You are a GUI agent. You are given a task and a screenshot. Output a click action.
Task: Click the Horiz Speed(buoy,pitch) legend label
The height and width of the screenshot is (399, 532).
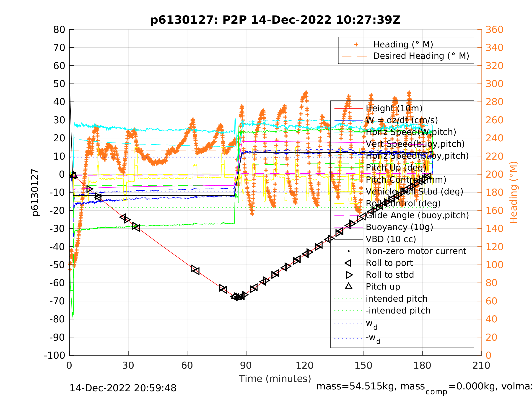point(417,156)
